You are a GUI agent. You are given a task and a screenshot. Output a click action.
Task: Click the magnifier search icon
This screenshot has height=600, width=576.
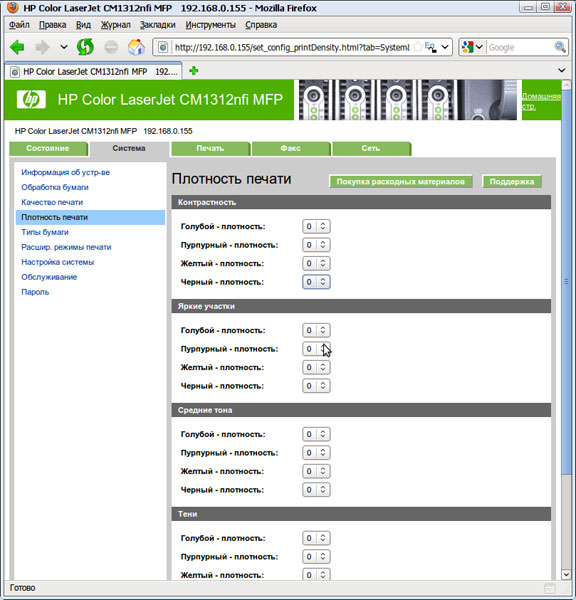(x=560, y=47)
